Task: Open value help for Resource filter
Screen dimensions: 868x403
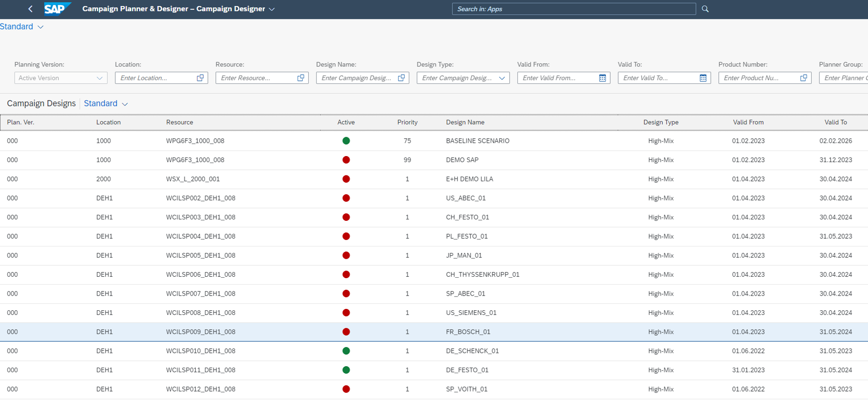Action: (x=301, y=78)
